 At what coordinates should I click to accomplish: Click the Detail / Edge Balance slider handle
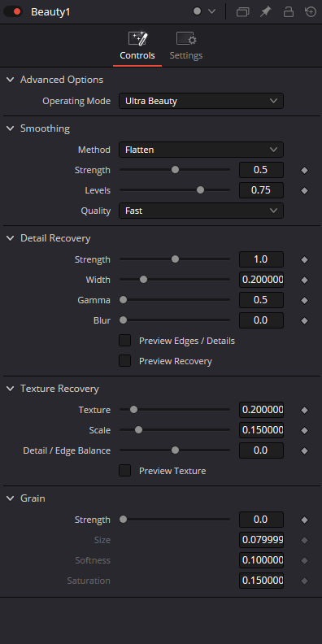pyautogui.click(x=176, y=450)
